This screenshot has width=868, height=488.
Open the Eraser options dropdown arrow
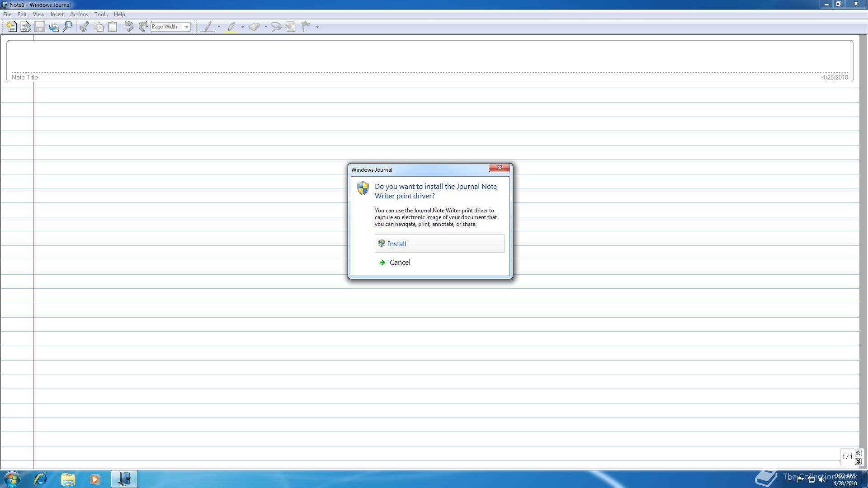(x=266, y=27)
